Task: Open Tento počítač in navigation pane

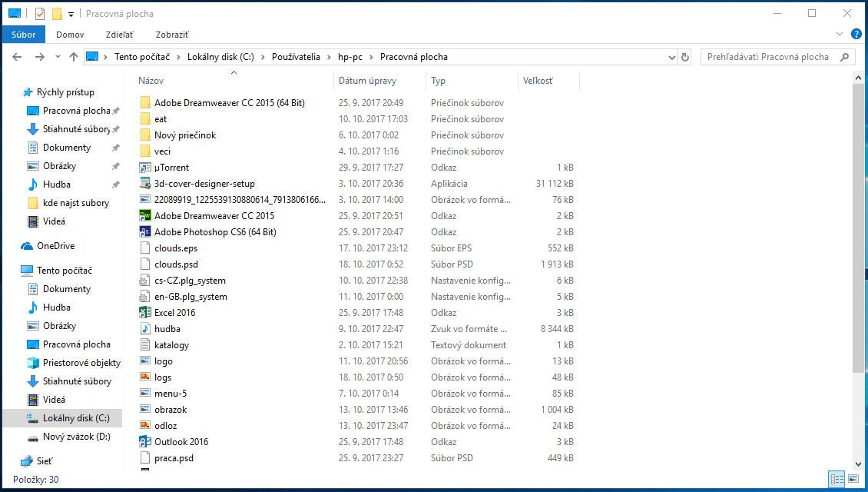Action: 65,271
